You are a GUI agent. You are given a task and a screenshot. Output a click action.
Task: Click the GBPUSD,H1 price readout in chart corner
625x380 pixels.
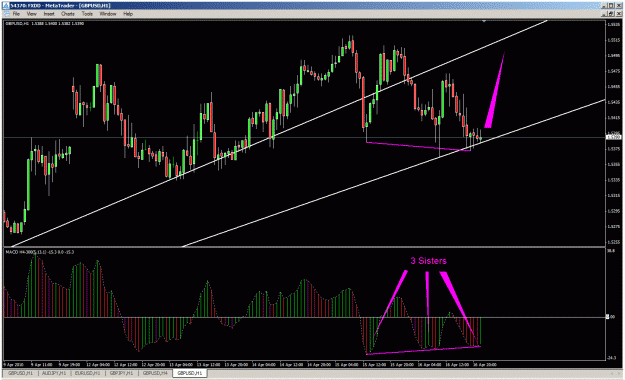(x=45, y=24)
